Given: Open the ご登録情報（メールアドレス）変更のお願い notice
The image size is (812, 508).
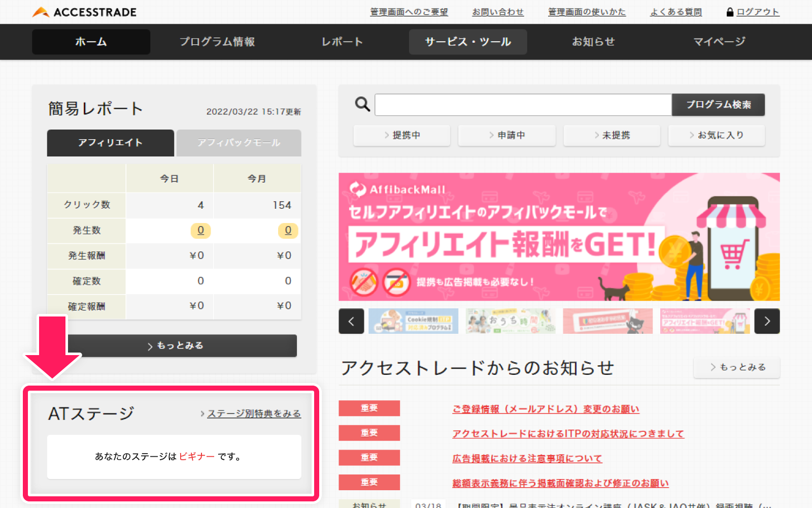Looking at the screenshot, I should tap(546, 409).
